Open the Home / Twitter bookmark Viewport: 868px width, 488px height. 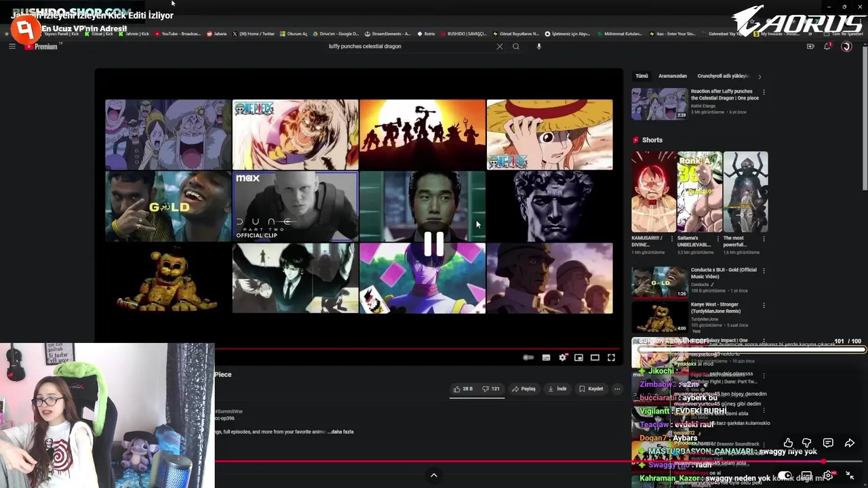click(x=254, y=34)
